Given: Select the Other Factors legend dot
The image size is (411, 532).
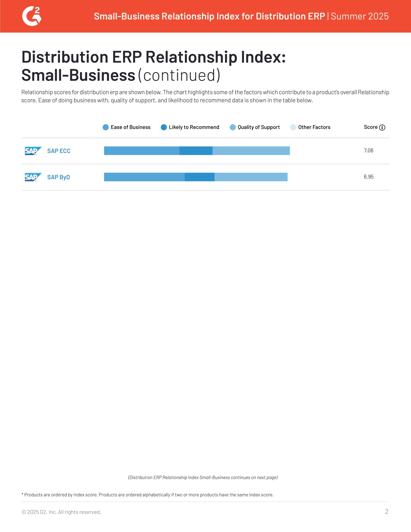Looking at the screenshot, I should [293, 127].
